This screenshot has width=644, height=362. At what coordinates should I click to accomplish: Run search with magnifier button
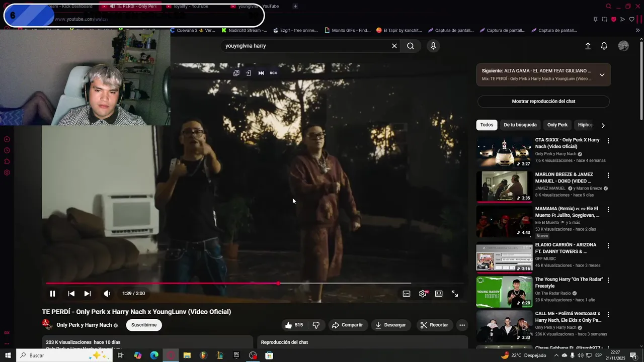click(411, 46)
